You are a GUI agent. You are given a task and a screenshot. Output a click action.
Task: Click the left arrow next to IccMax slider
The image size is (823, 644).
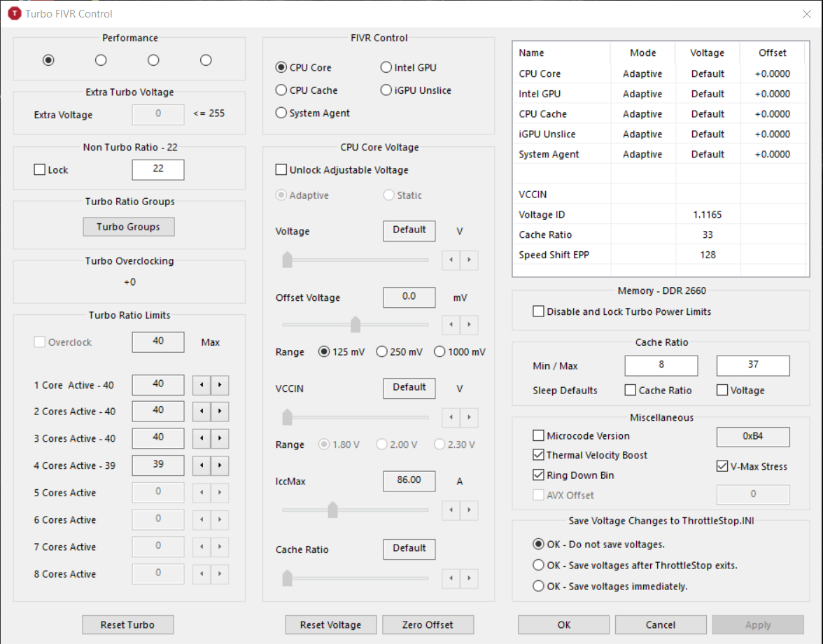click(x=451, y=510)
